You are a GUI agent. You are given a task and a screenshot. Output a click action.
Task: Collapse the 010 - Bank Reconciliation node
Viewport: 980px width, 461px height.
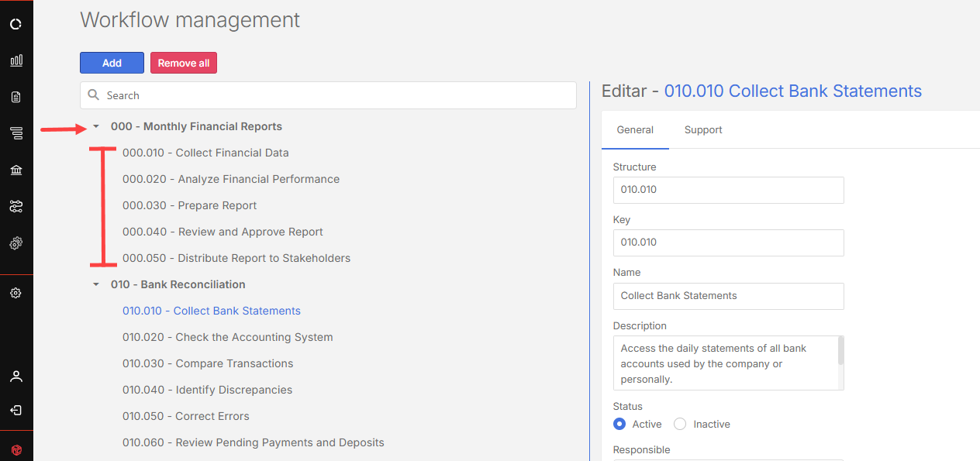[x=96, y=284]
